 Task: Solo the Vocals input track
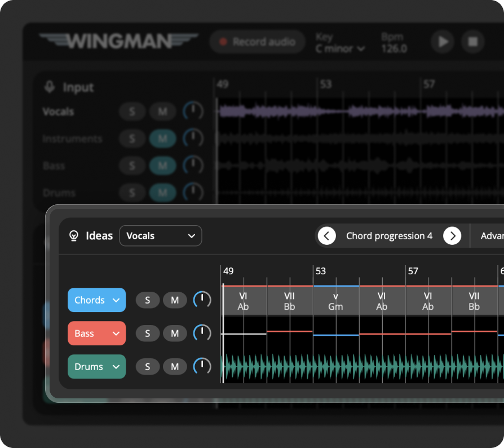point(132,112)
